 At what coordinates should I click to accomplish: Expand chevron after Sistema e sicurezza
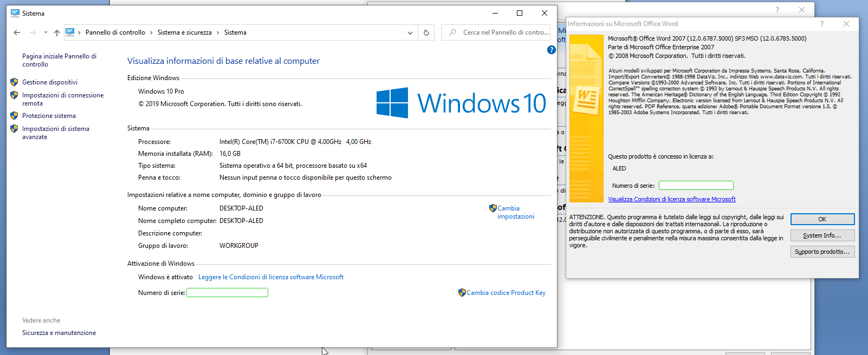point(218,32)
